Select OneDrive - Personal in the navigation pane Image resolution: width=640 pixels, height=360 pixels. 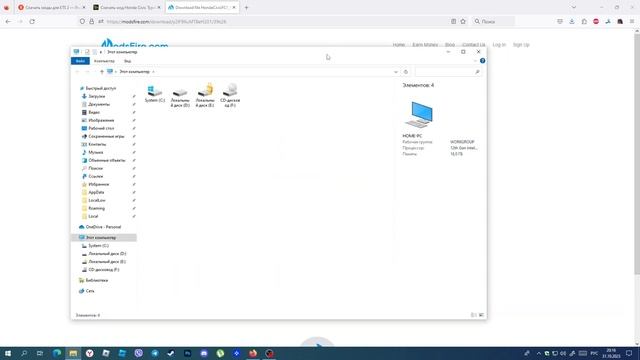click(103, 227)
